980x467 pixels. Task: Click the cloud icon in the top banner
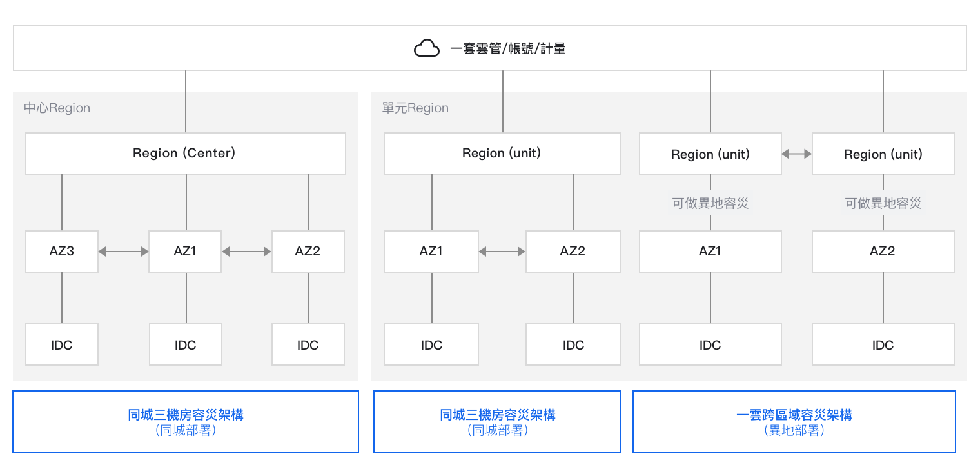pos(426,48)
